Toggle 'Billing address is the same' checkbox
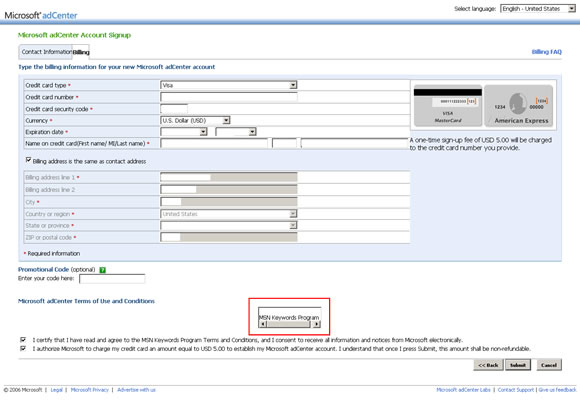The height and width of the screenshot is (407, 580). pos(28,160)
